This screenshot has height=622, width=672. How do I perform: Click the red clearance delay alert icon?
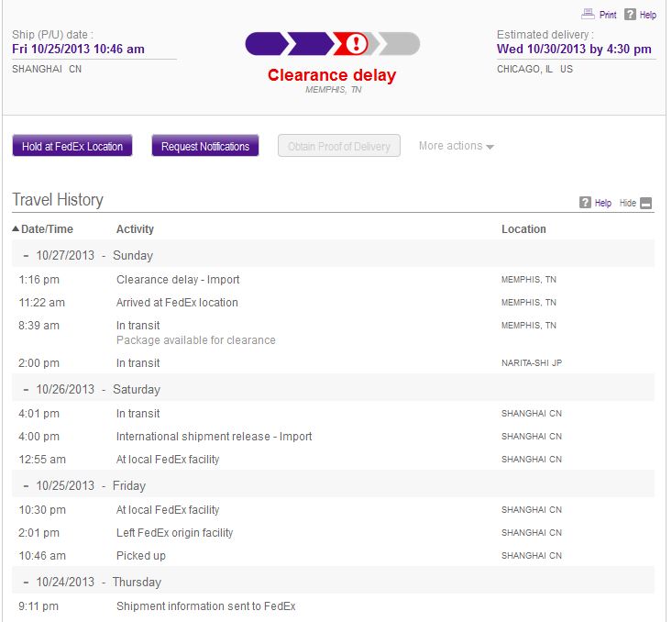(356, 43)
